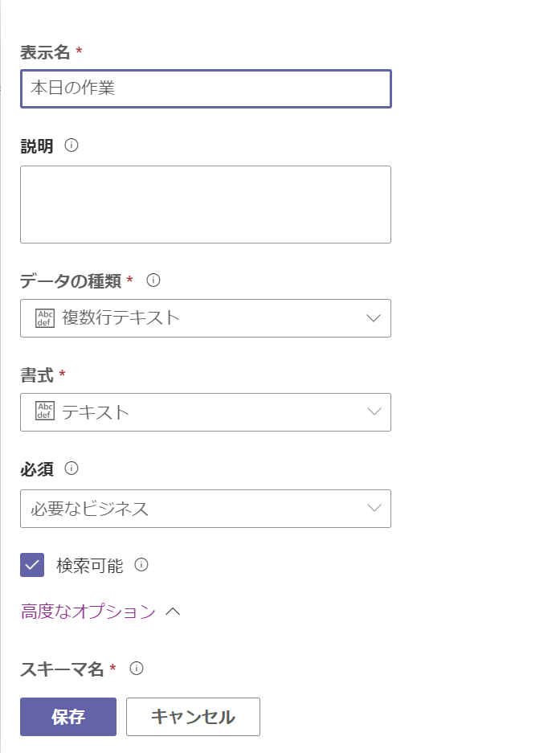Image resolution: width=560 pixels, height=753 pixels.
Task: Click the info icon next to データの種類
Action: [x=153, y=280]
